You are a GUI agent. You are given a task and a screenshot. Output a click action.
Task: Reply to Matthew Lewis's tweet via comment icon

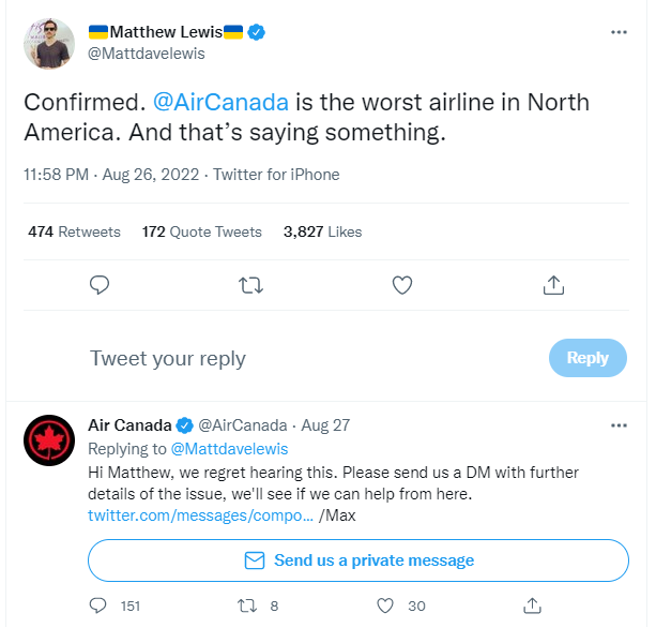coord(99,286)
